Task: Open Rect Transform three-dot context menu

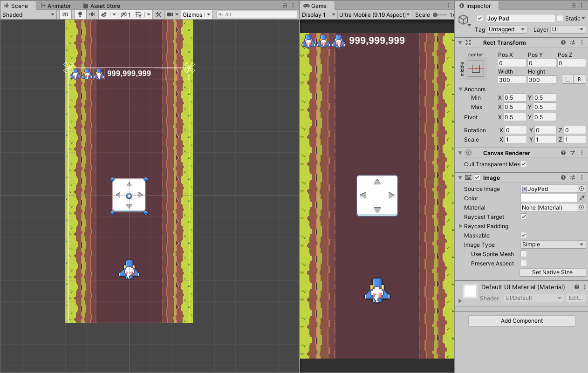Action: [x=581, y=42]
